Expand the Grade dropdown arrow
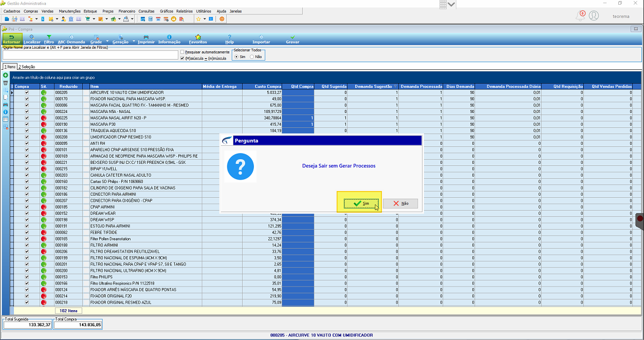 (107, 41)
